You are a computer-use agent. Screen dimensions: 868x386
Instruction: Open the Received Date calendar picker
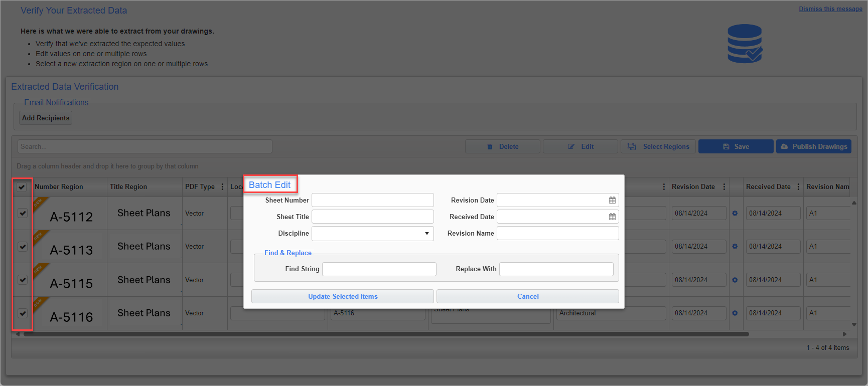(x=612, y=217)
